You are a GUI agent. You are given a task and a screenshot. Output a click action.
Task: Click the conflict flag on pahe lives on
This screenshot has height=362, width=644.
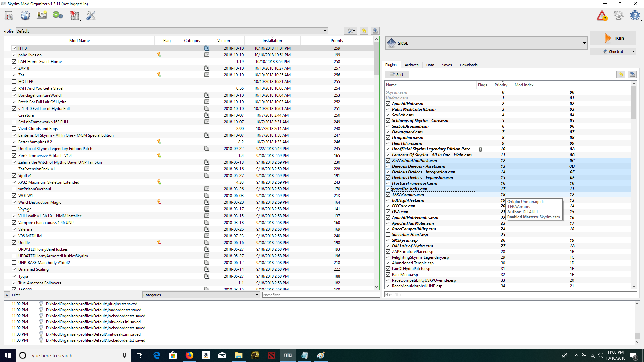159,55
